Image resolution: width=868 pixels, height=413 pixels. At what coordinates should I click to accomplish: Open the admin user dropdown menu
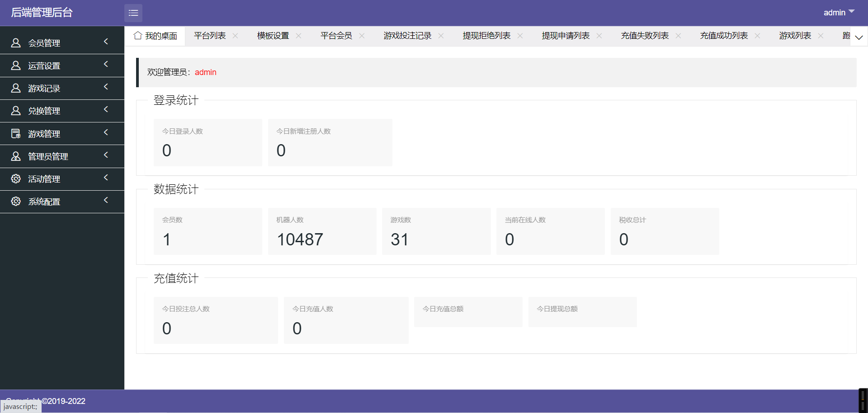click(x=839, y=13)
